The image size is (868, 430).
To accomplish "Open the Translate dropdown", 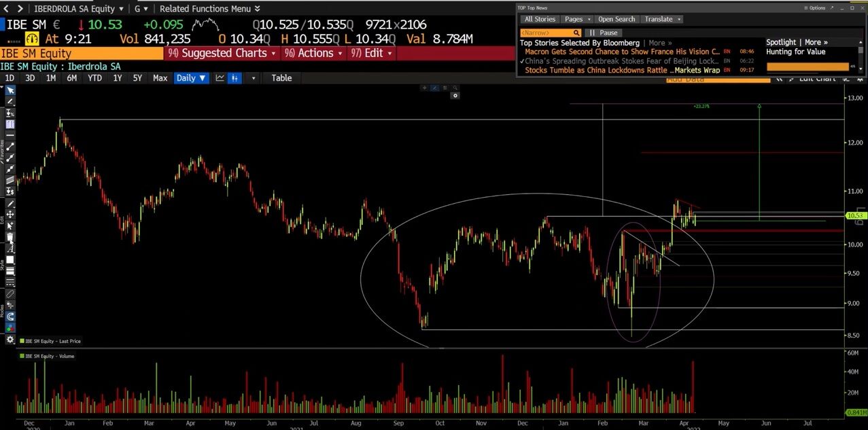I will point(663,19).
